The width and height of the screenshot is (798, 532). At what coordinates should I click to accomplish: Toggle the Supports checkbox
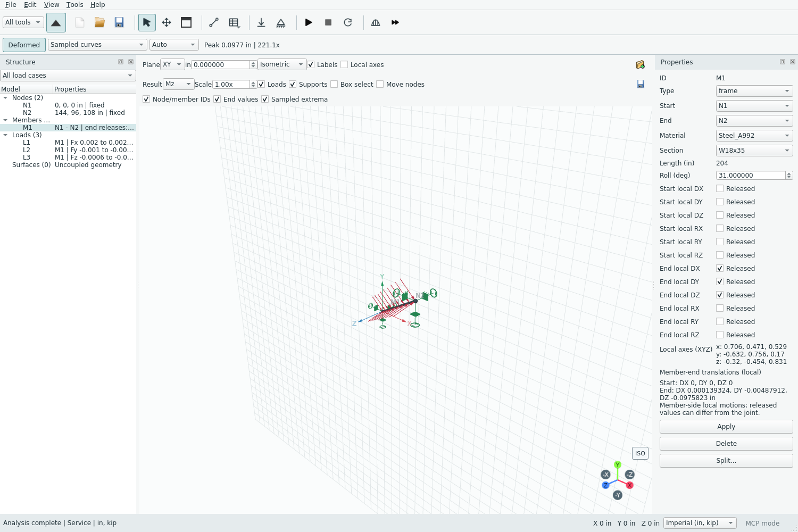(293, 84)
